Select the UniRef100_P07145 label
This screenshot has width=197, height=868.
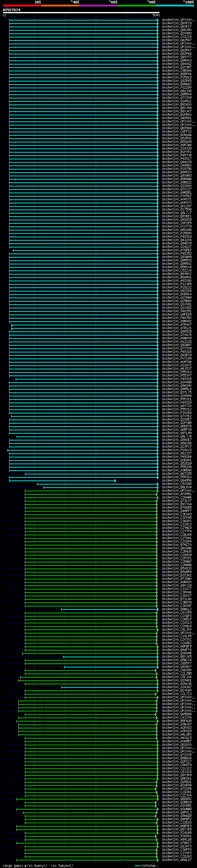click(177, 358)
